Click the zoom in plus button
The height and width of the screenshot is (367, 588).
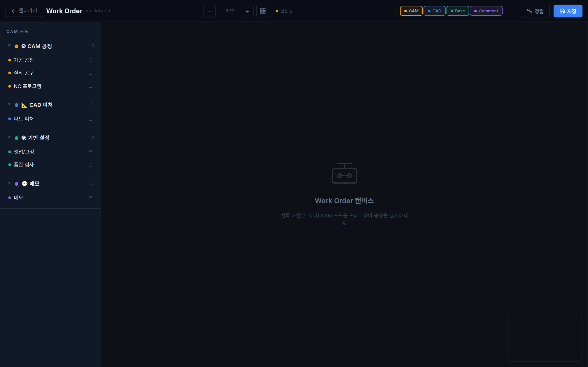(x=247, y=11)
